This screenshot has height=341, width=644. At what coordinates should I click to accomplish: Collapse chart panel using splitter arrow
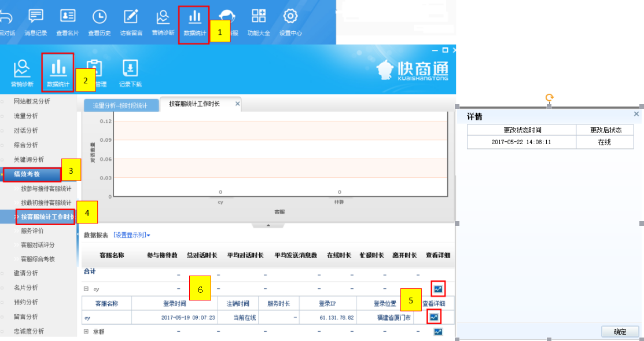(267, 225)
